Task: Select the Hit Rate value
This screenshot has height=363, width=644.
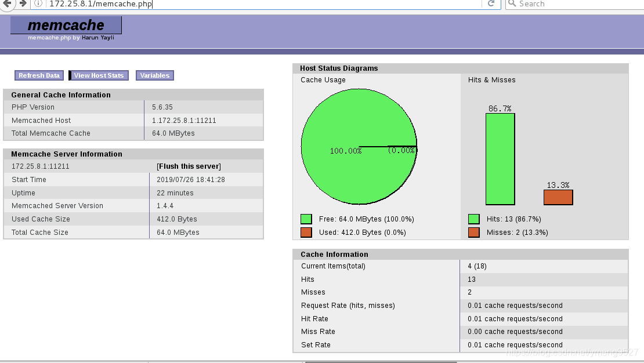Action: (515, 319)
